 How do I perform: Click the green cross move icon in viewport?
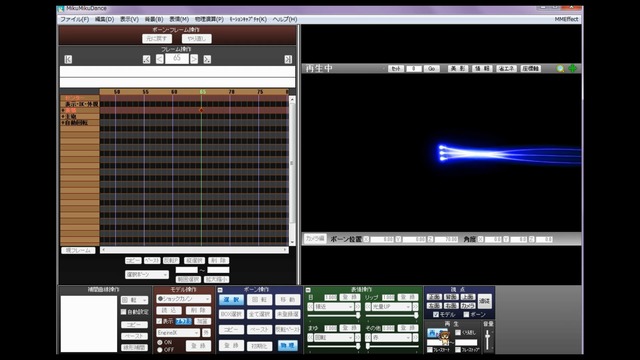click(573, 69)
